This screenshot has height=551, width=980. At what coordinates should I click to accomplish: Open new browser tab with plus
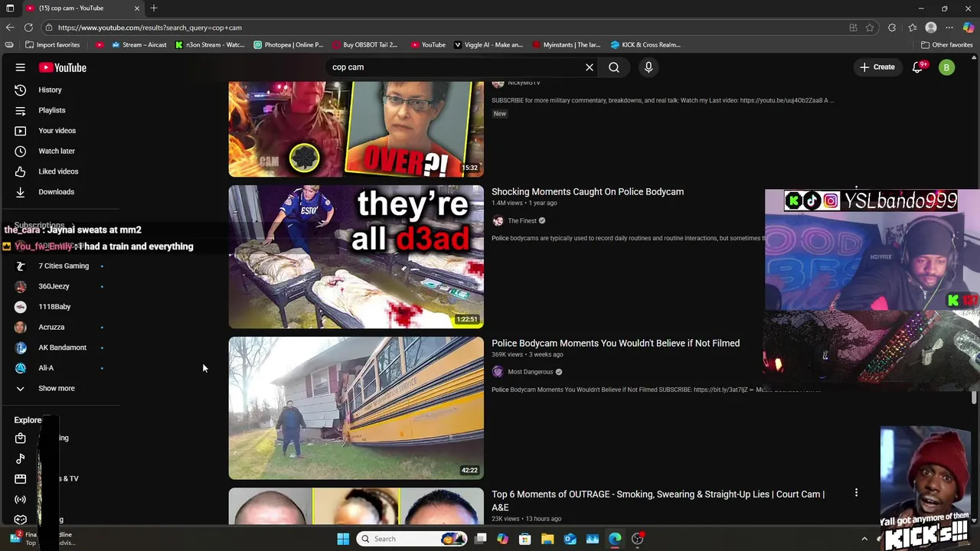(154, 8)
